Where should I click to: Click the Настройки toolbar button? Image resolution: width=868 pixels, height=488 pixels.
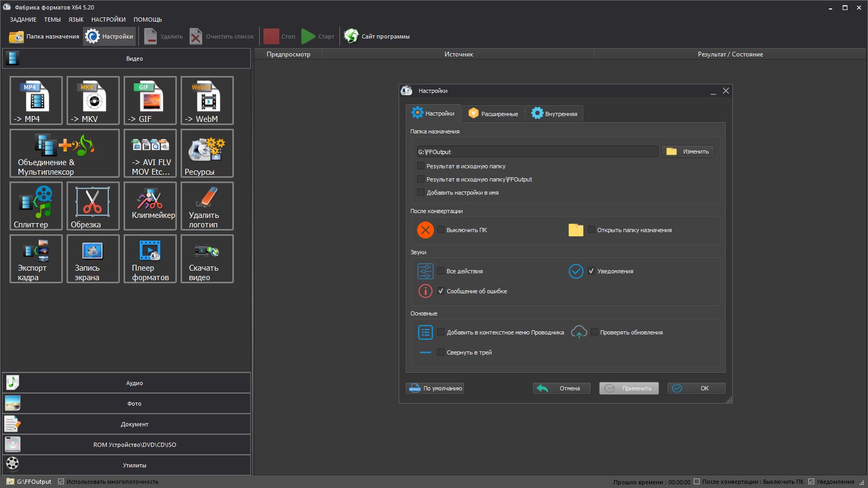point(109,36)
